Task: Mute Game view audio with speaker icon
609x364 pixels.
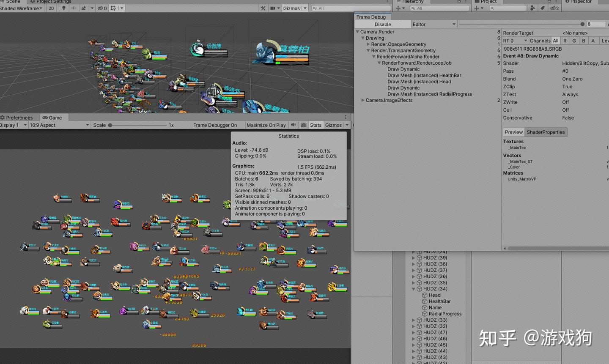Action: pyautogui.click(x=293, y=125)
